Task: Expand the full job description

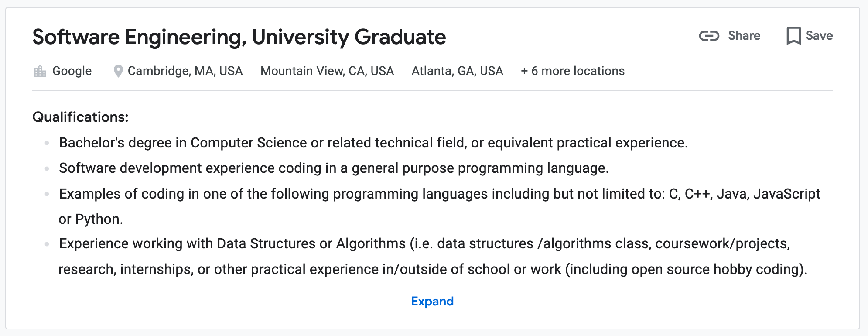Action: coord(432,302)
